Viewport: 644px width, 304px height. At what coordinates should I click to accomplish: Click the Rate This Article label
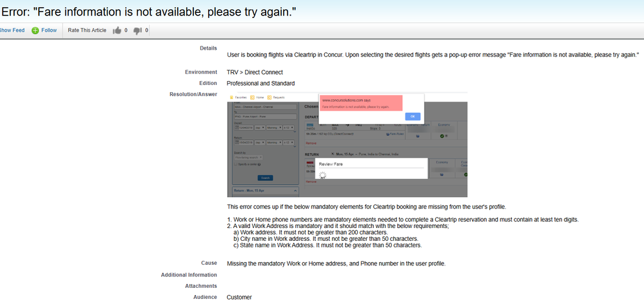tap(87, 30)
